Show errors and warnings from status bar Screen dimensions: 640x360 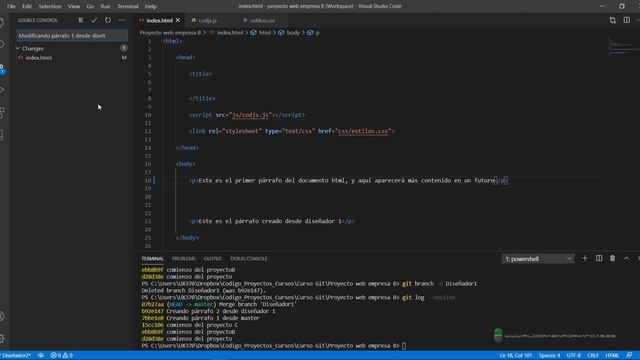[x=62, y=356]
